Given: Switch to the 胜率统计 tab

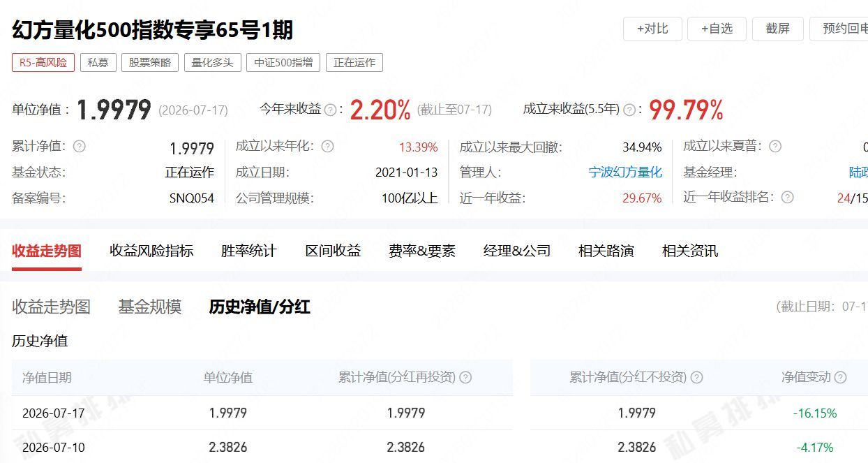Looking at the screenshot, I should (x=249, y=251).
